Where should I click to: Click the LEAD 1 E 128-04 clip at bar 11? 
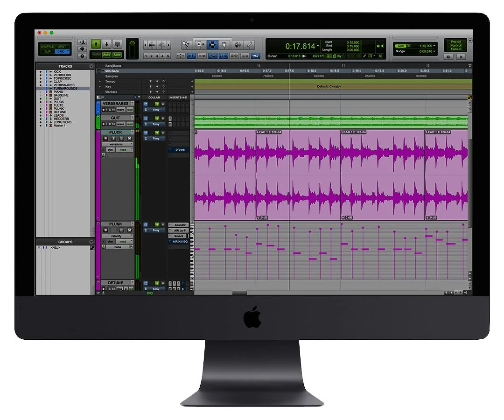click(x=383, y=175)
